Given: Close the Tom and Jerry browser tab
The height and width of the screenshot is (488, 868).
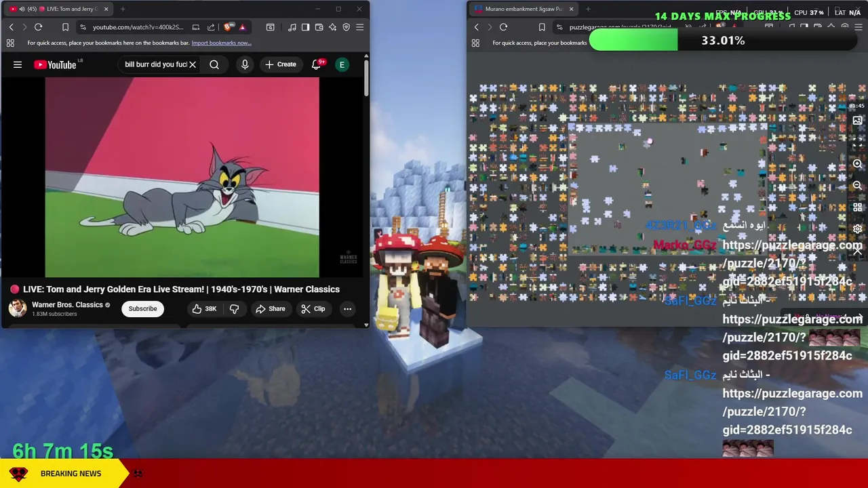Looking at the screenshot, I should [x=106, y=9].
